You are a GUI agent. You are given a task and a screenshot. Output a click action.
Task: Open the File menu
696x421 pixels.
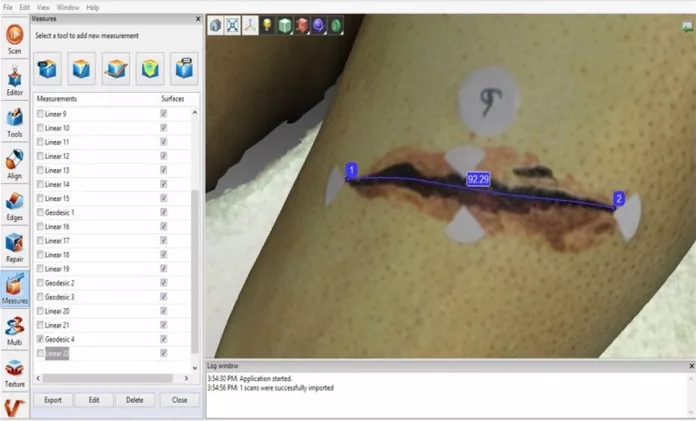click(9, 7)
